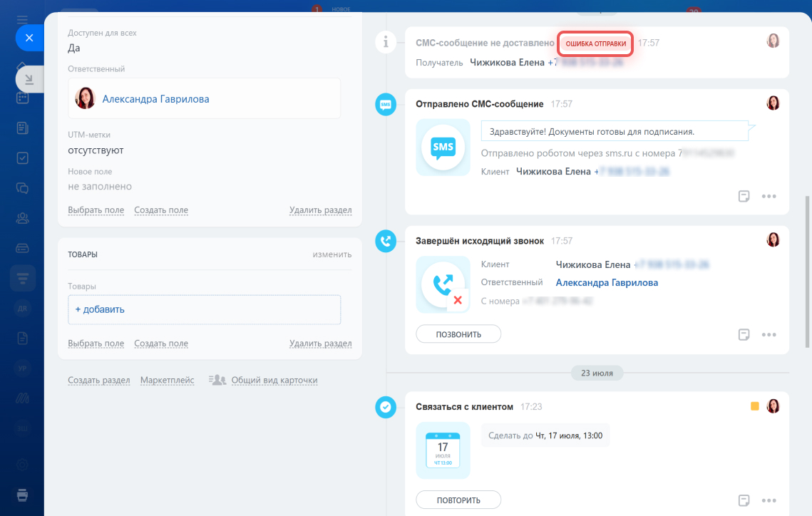Open Александра Гаврилова link in call entry
The image size is (812, 516).
(607, 282)
